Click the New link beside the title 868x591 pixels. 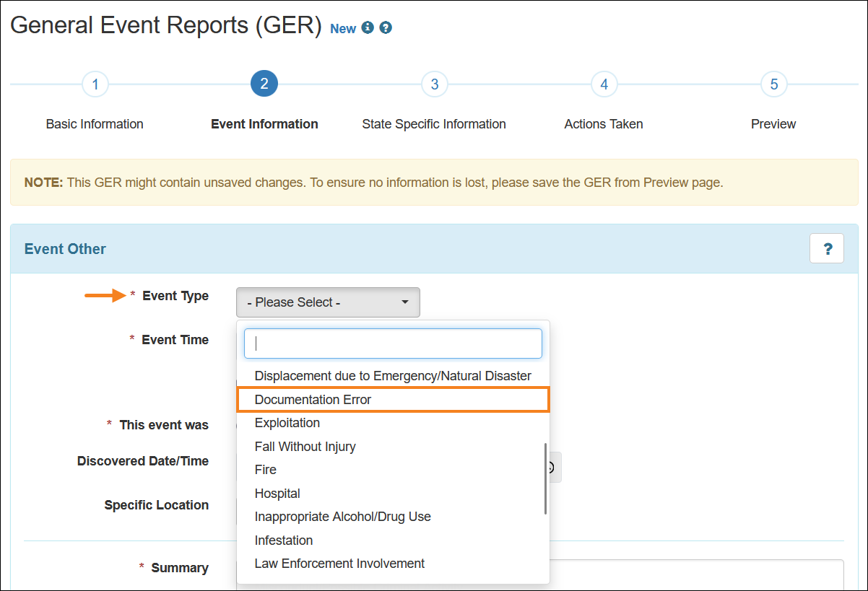pos(343,29)
